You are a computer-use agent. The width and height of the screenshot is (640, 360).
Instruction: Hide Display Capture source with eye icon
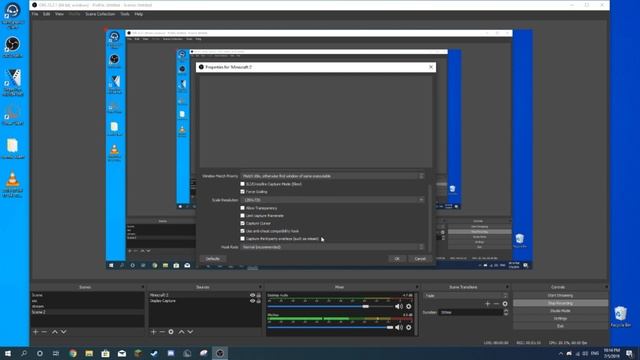(x=252, y=301)
